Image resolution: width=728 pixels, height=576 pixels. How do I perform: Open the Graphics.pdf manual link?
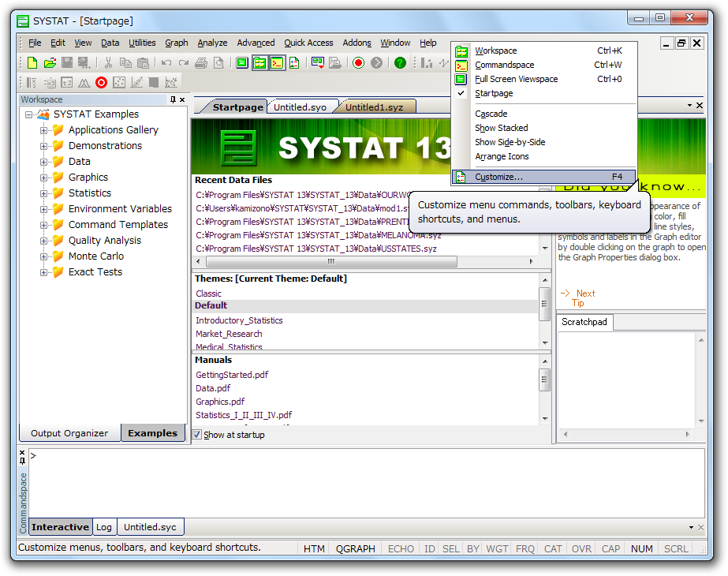[x=220, y=402]
